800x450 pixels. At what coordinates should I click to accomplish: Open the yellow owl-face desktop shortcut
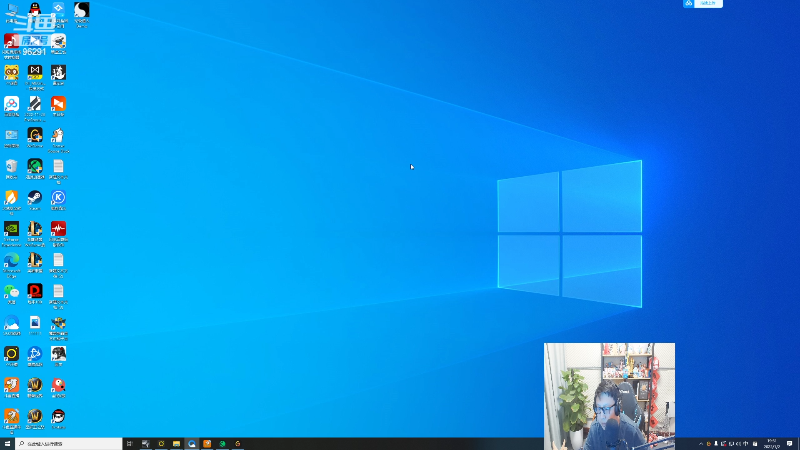[x=11, y=74]
